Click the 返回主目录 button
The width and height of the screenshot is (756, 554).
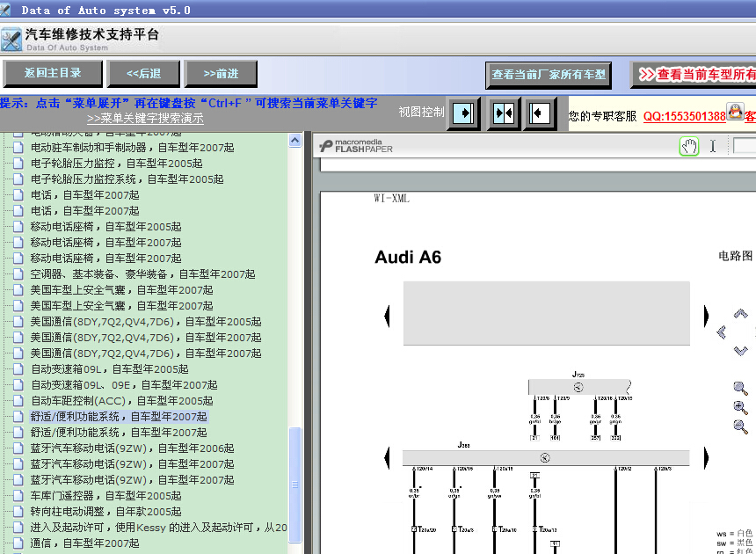[53, 73]
